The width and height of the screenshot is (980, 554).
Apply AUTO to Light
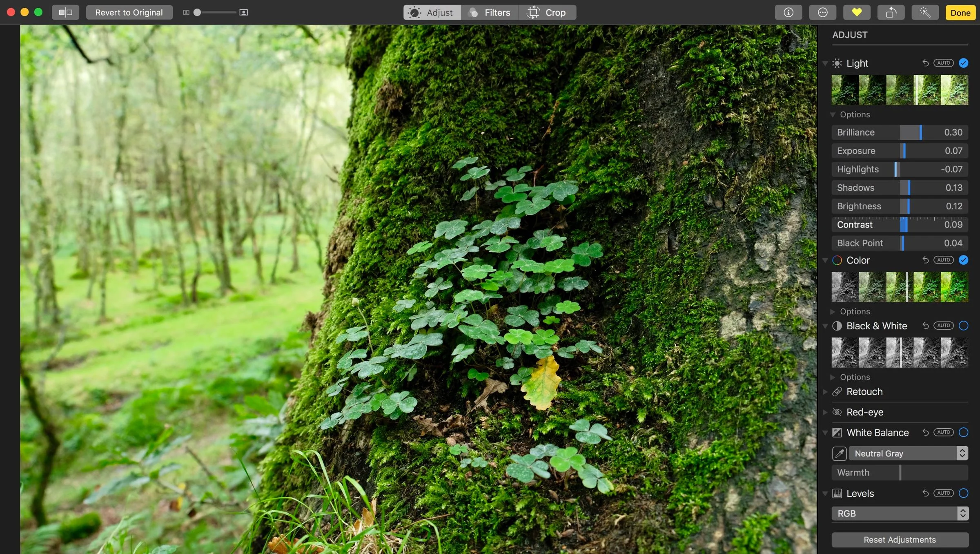[943, 63]
